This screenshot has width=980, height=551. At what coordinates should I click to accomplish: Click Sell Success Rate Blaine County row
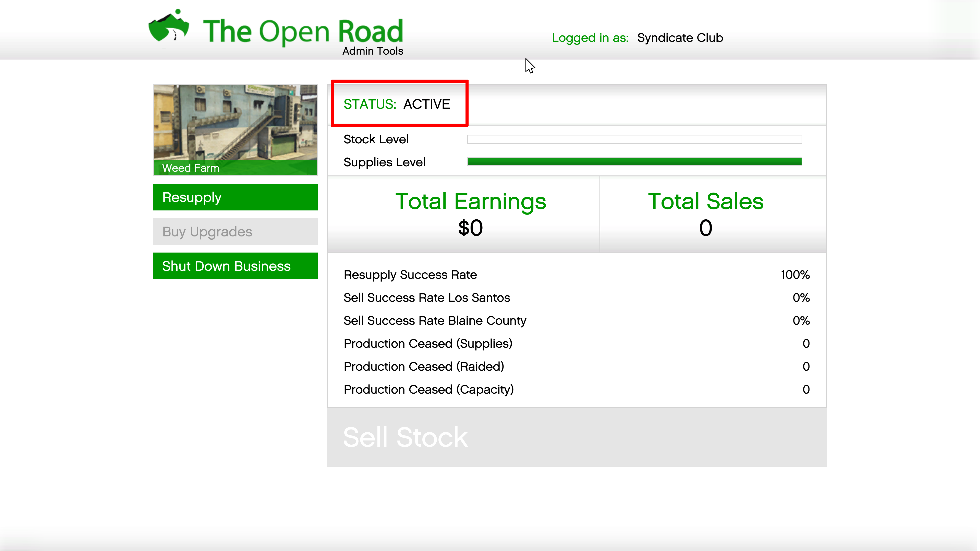tap(576, 321)
